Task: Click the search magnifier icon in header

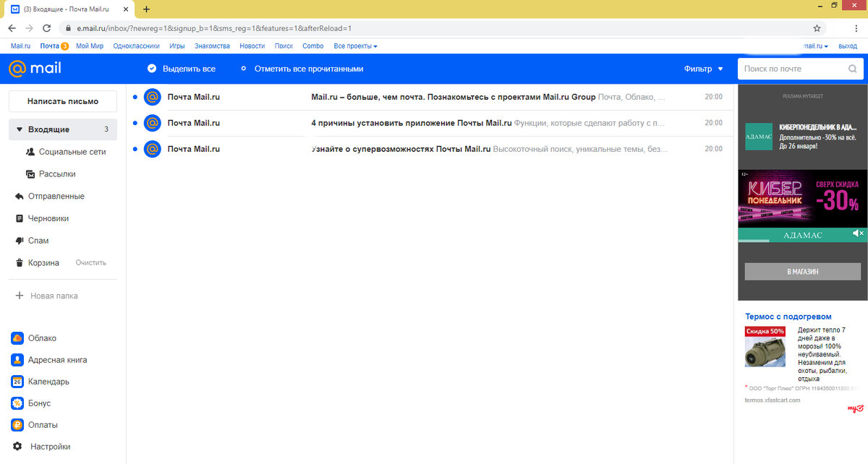Action: (853, 69)
